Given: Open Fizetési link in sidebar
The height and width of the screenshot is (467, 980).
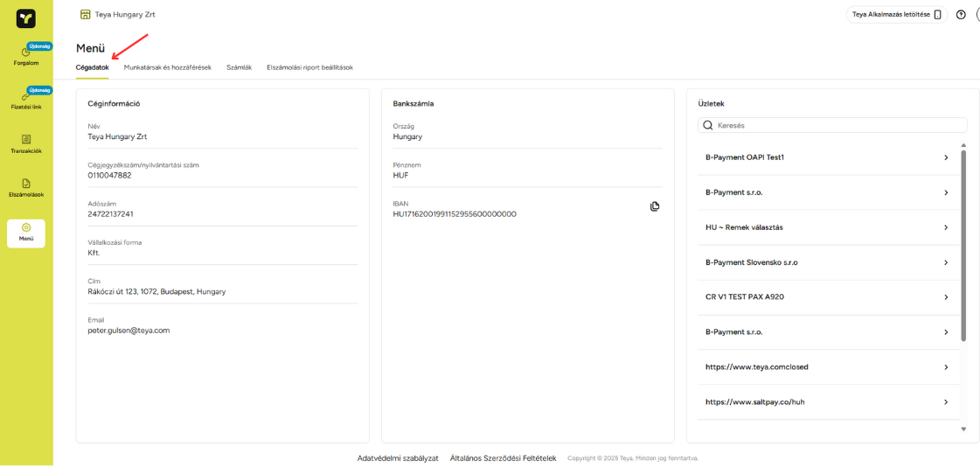Looking at the screenshot, I should click(x=26, y=100).
